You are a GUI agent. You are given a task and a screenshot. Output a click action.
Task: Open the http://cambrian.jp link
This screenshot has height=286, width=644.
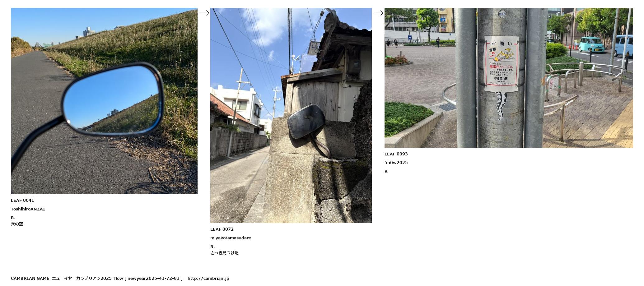pos(208,279)
